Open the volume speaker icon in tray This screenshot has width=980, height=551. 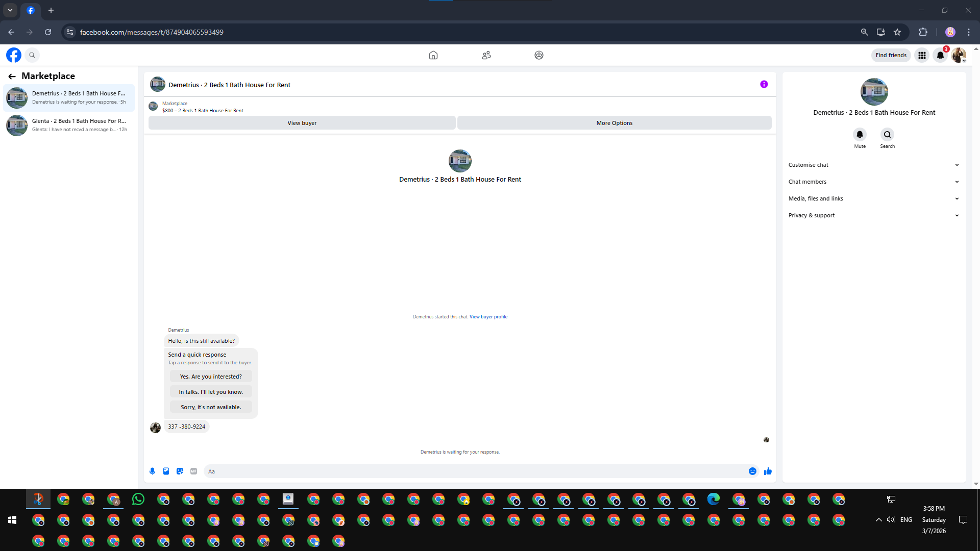pos(891,520)
